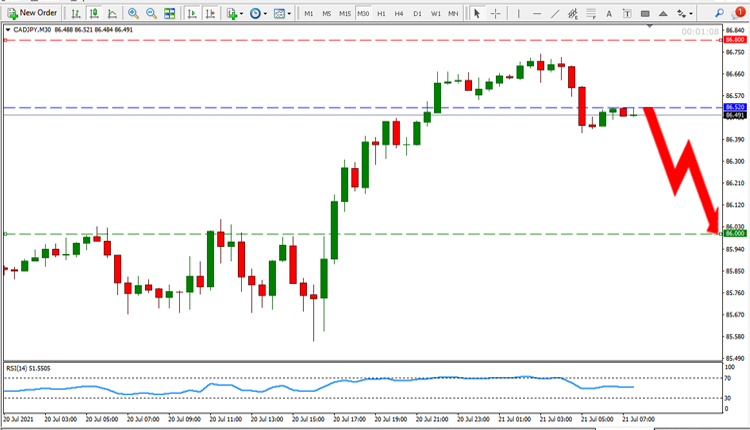Open the arrows dropdown menu
The width and height of the screenshot is (750, 430).
pyautogui.click(x=691, y=13)
